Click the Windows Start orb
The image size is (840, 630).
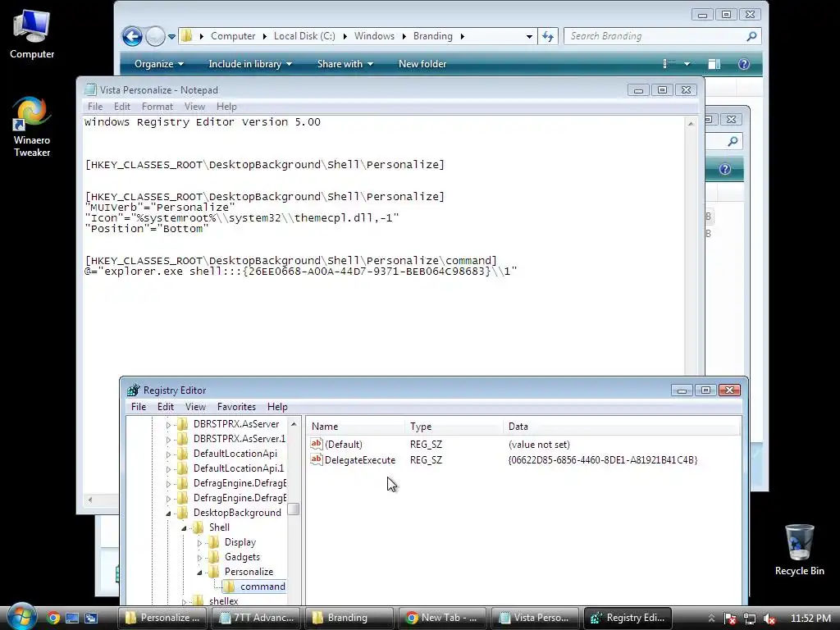[22, 617]
